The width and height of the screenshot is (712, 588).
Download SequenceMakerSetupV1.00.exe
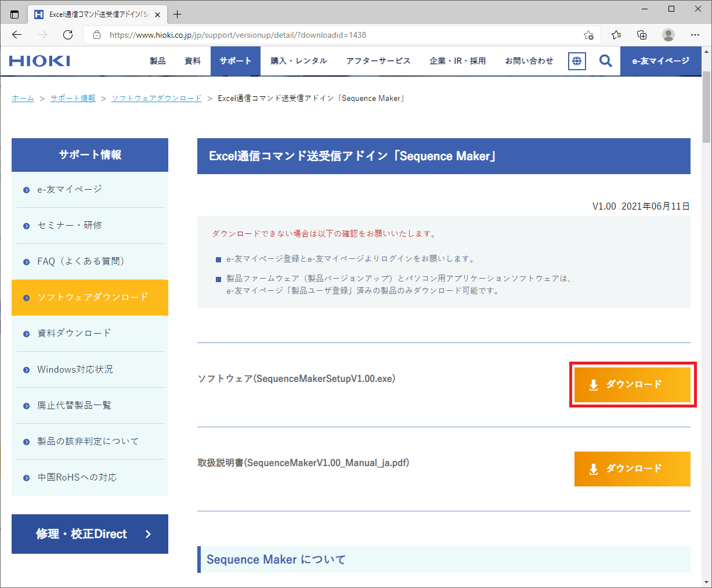point(633,384)
